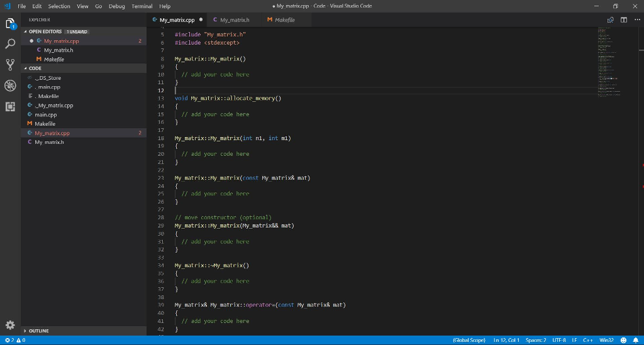The image size is (644, 345).
Task: Click the feedback smiley icon
Action: 623,340
